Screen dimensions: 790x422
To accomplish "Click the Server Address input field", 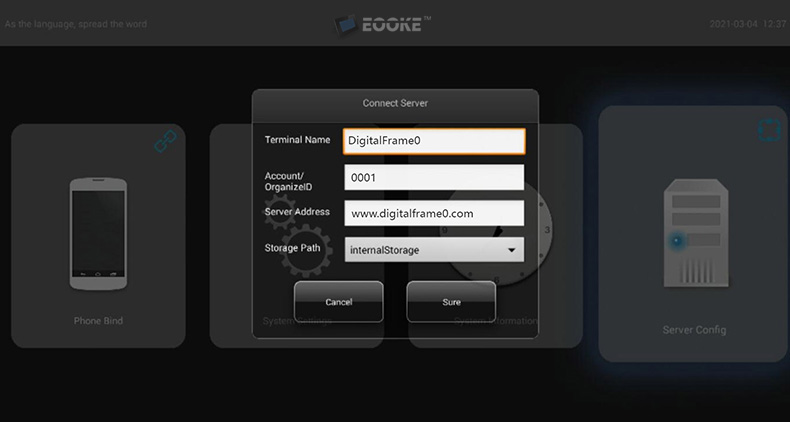I will coord(434,213).
